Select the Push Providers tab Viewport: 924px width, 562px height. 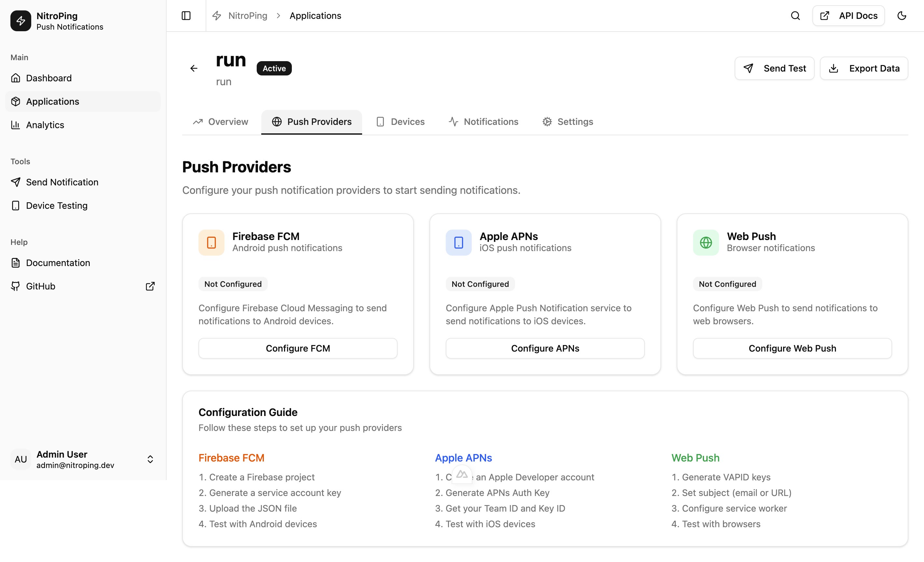(312, 122)
